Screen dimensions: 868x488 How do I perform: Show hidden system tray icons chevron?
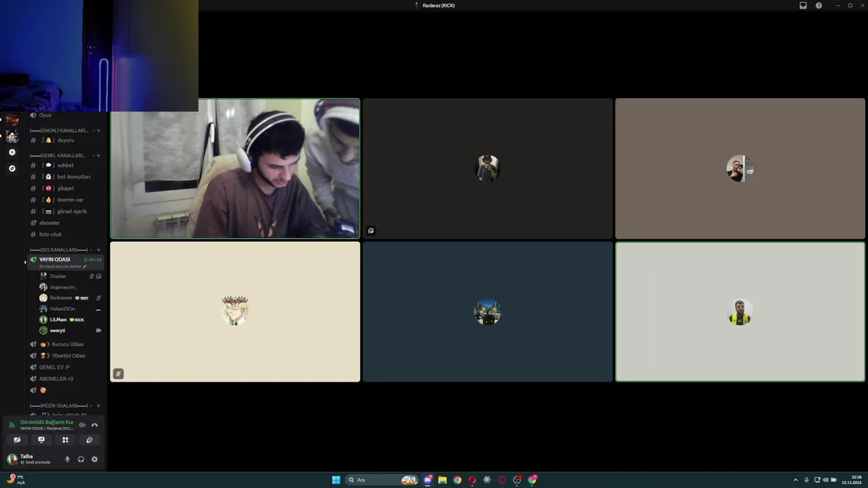coord(795,480)
